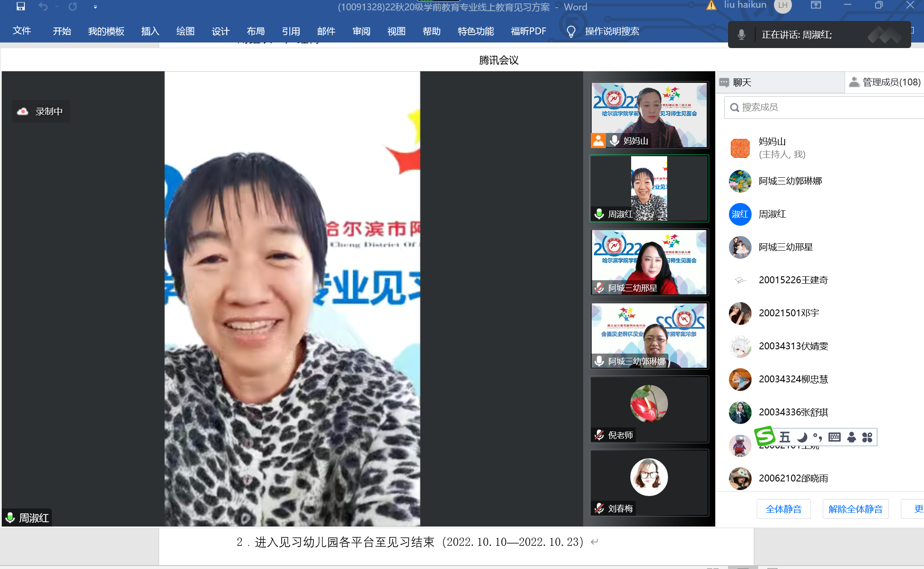Image resolution: width=924 pixels, height=569 pixels.
Task: Open the 邮件 tab
Action: tap(326, 31)
